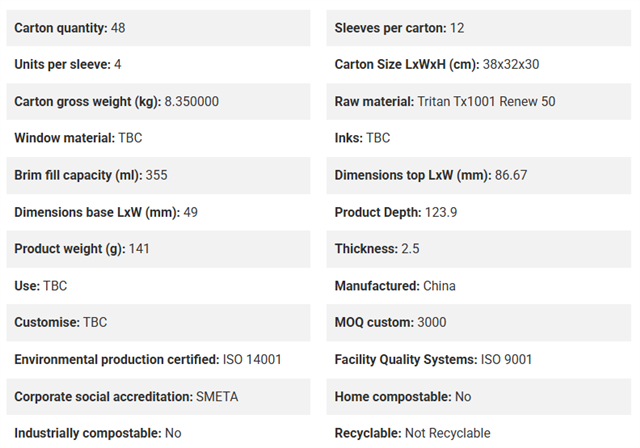Select Corporate social accreditation SMETA row
This screenshot has height=448, width=640.
pos(158,397)
